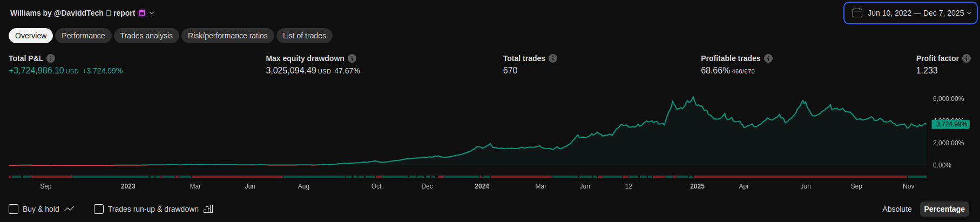Click info icon next to Total P&L
Viewport: 980px width, 222px height.
pos(51,58)
